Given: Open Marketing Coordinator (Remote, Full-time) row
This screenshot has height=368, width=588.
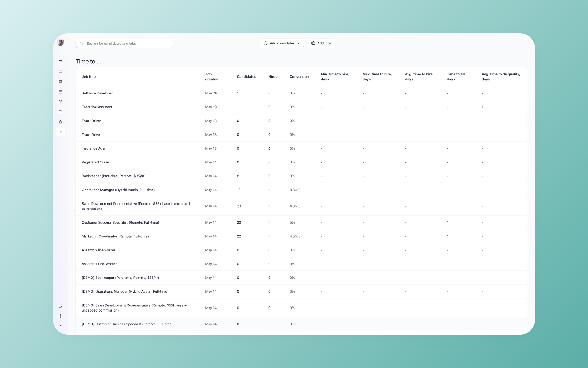Looking at the screenshot, I should click(302, 236).
